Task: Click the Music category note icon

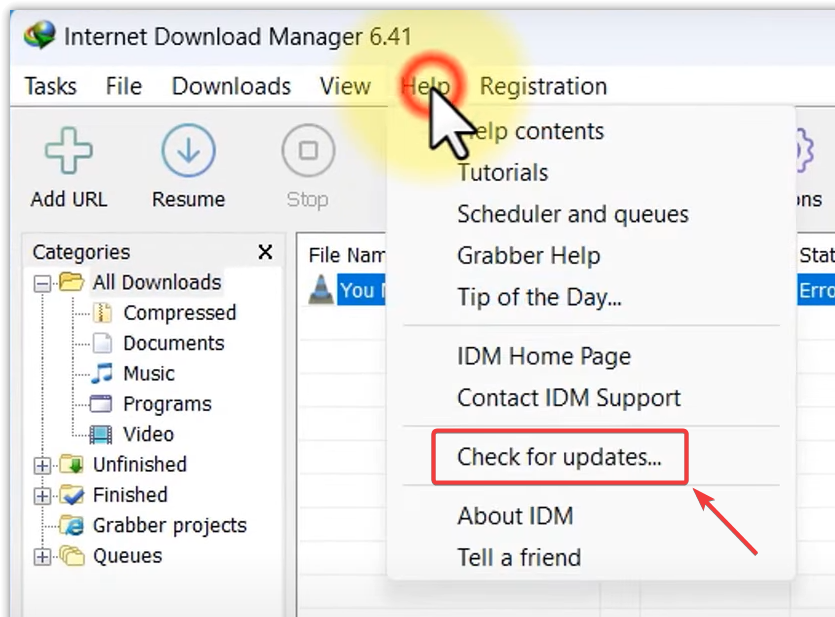Action: point(102,374)
